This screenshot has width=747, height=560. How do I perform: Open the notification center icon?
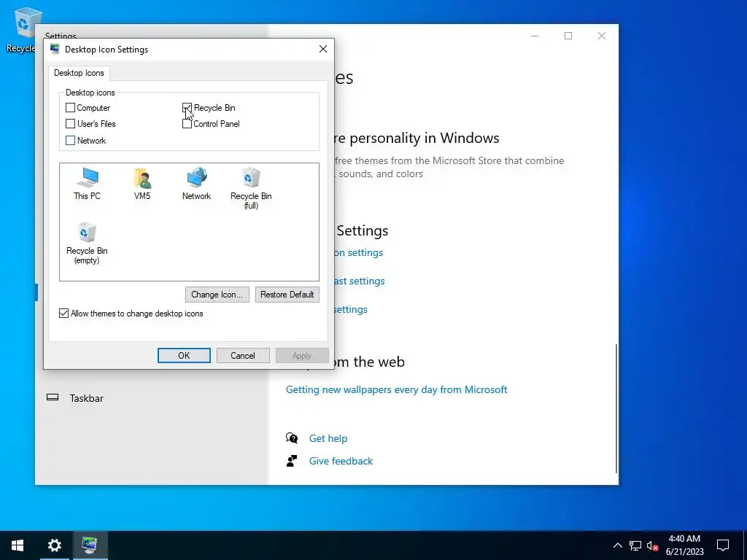click(x=723, y=545)
